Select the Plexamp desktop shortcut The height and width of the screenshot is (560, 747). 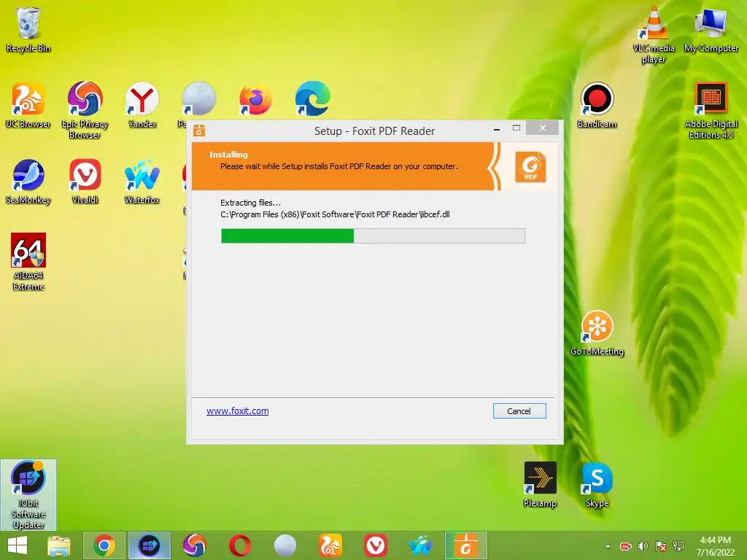[x=540, y=485]
